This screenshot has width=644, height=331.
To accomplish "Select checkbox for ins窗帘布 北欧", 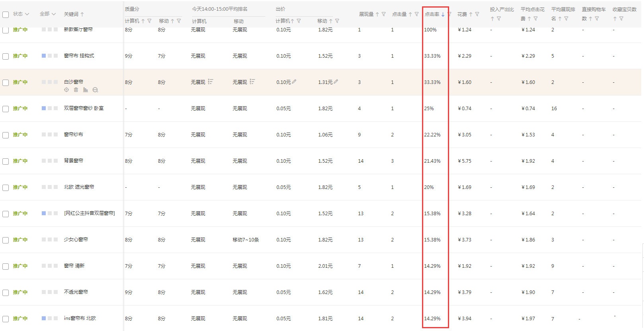I will click(x=6, y=319).
